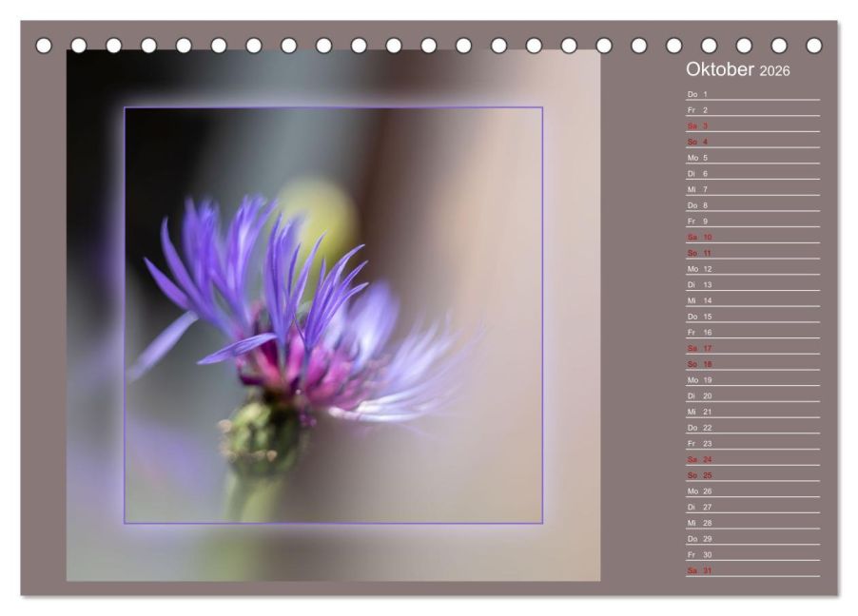Image resolution: width=858 pixels, height=616 pixels.
Task: Click the cornflower photo in the frame
Action: [x=333, y=314]
